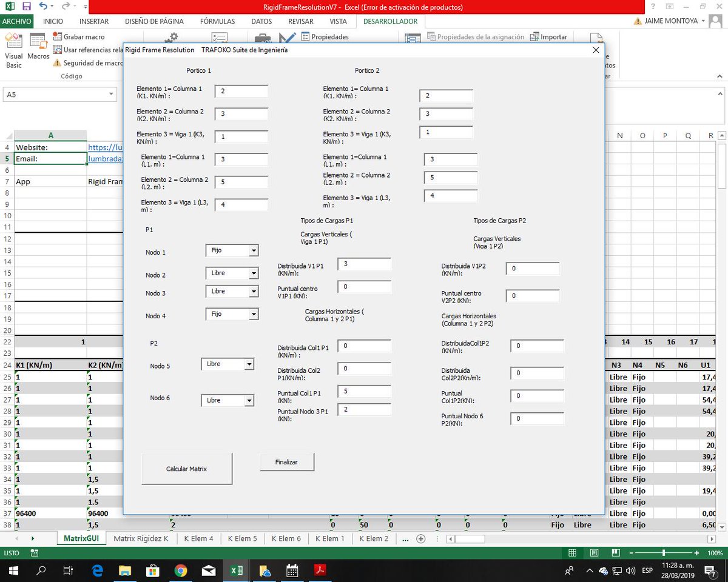Click the Importar XML button

[x=549, y=36]
